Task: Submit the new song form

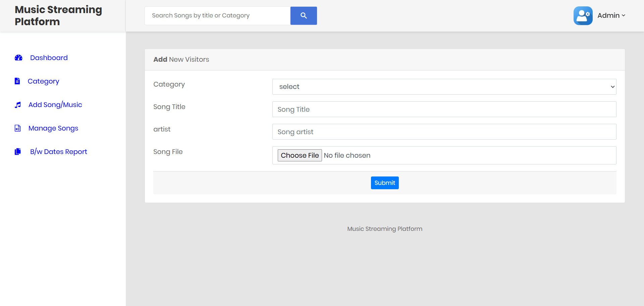Action: pos(384,183)
